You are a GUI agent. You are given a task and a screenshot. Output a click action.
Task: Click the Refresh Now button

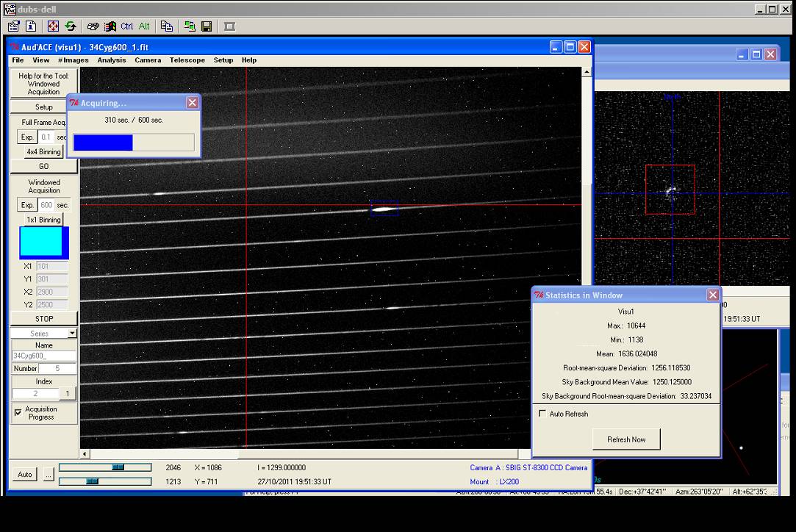point(626,439)
